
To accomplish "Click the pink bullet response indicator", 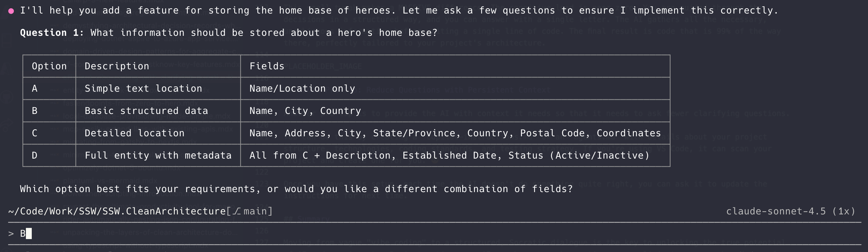I will [11, 11].
